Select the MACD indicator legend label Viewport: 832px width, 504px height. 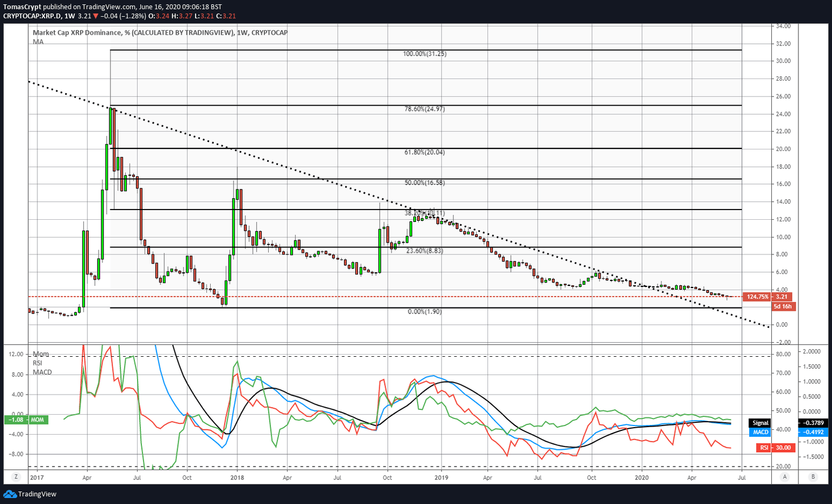[42, 372]
